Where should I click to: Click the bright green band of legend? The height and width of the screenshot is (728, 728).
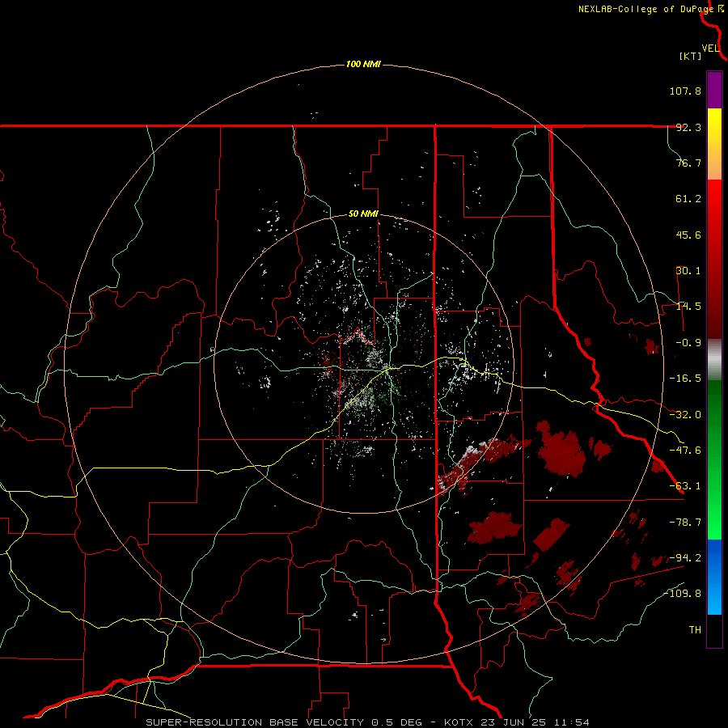pos(714,459)
